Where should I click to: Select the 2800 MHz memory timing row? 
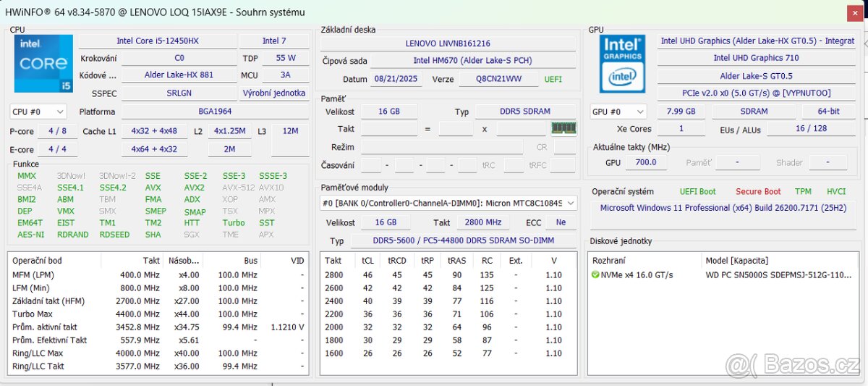(x=448, y=275)
